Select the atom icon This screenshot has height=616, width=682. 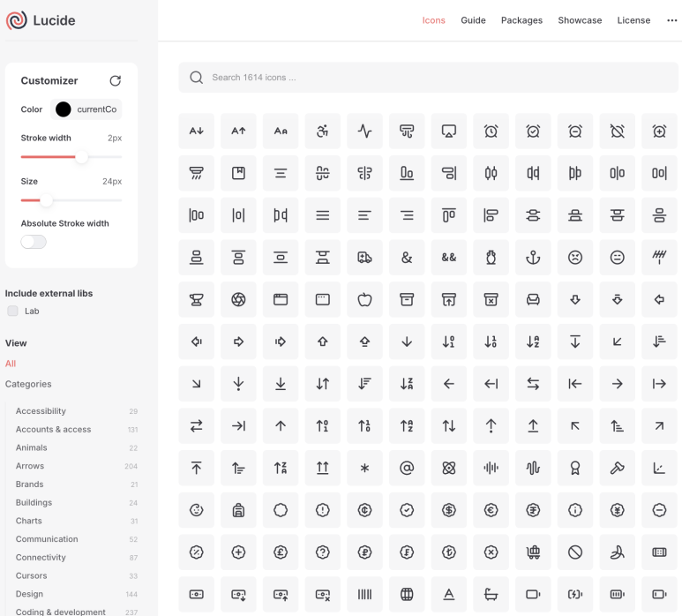coord(449,468)
